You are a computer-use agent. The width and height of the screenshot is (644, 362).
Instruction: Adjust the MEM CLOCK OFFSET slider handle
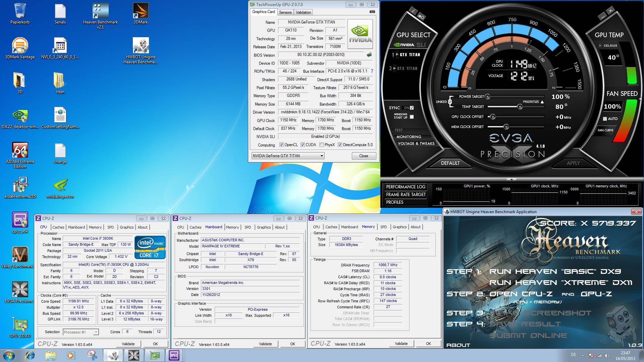pyautogui.click(x=506, y=127)
